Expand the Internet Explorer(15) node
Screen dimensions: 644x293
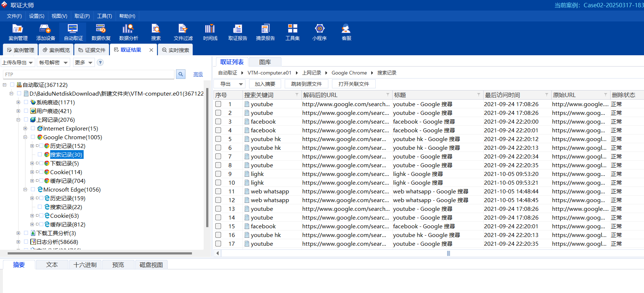[25, 129]
